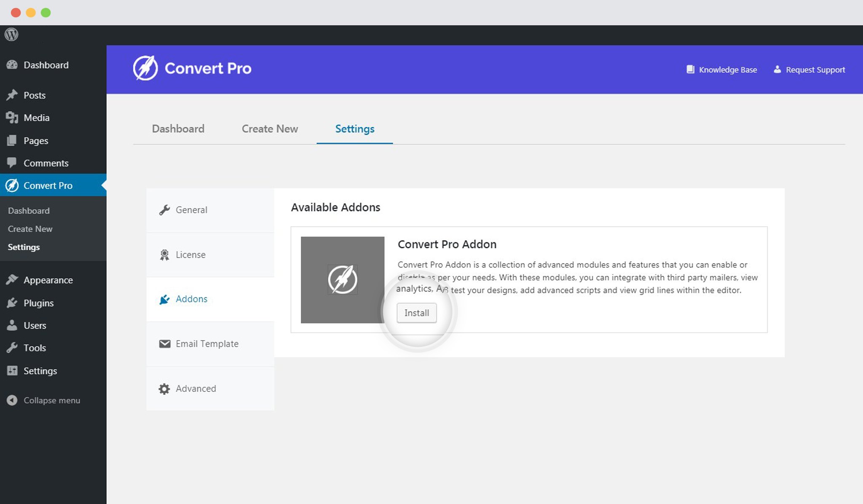Click the Media icon in sidebar
Screen dimensions: 863x504
12,118
